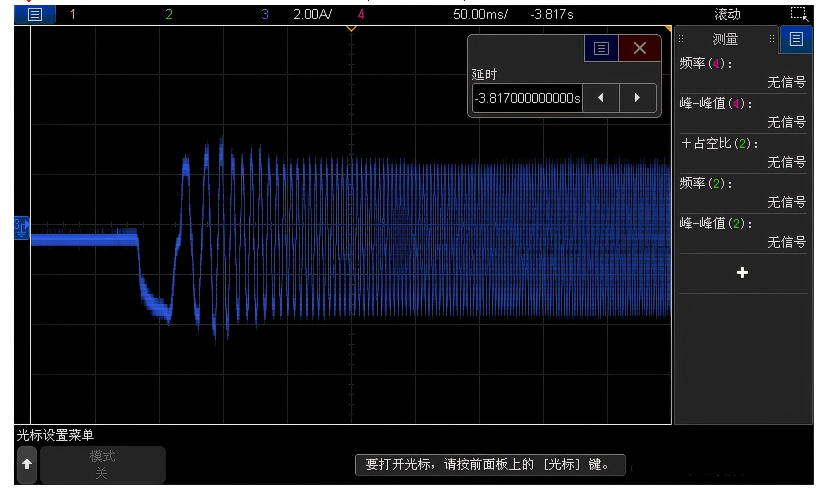Select channel 3 indicator
The image size is (824, 499).
pos(265,14)
